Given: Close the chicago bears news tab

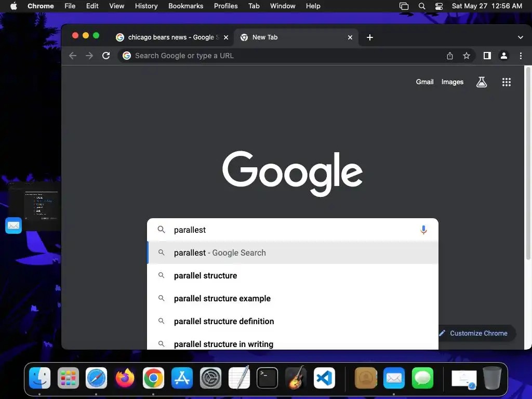Looking at the screenshot, I should click(x=226, y=37).
